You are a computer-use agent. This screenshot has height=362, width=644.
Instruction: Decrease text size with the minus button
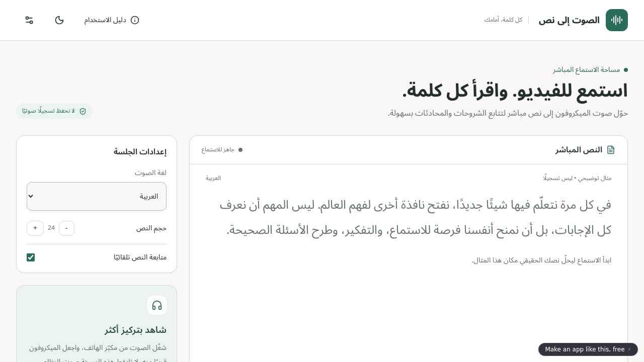(x=66, y=228)
